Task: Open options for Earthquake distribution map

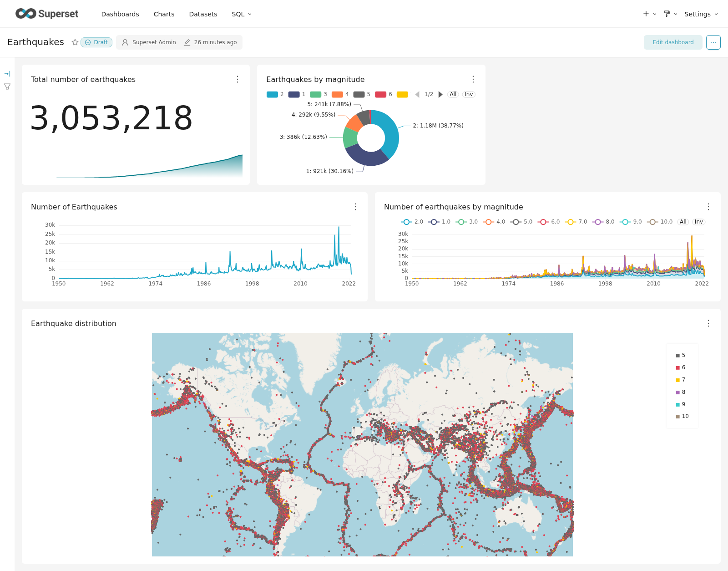Action: [708, 323]
